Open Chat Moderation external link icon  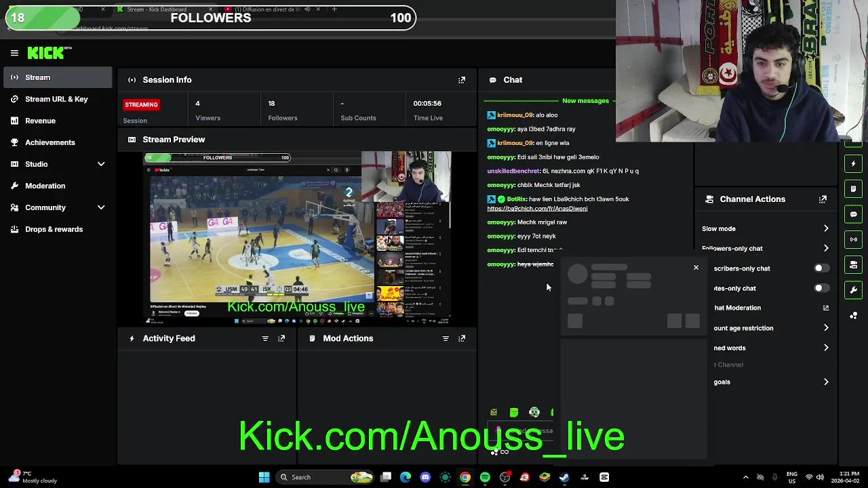[826, 308]
